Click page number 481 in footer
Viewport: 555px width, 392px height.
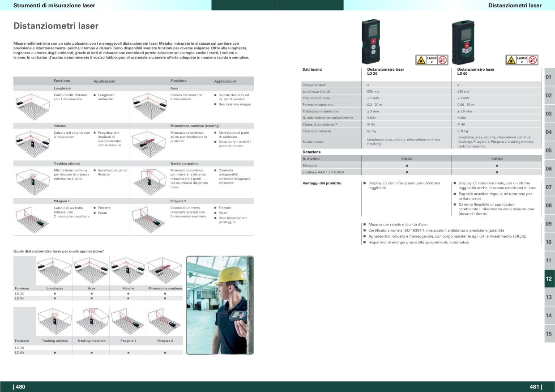(x=535, y=387)
